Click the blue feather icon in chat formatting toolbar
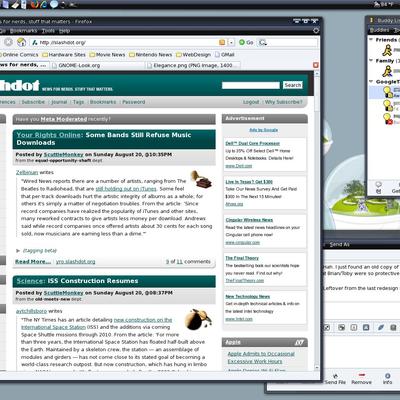This screenshot has width=400, height=400. point(380,327)
